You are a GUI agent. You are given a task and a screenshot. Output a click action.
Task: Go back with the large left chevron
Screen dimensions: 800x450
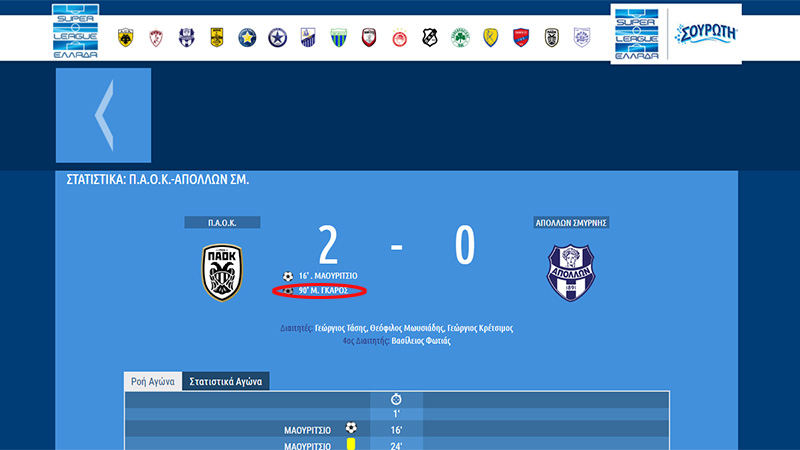click(x=104, y=115)
